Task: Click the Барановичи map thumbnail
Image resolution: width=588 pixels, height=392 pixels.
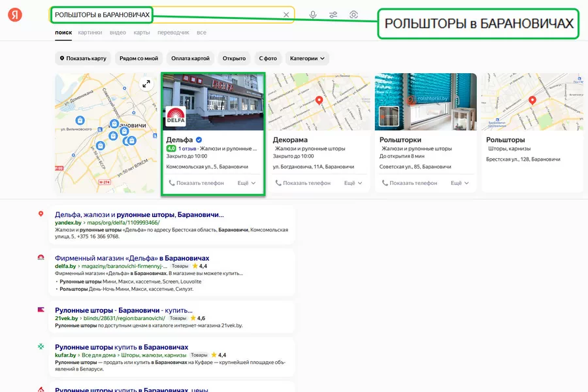Action: click(x=106, y=133)
